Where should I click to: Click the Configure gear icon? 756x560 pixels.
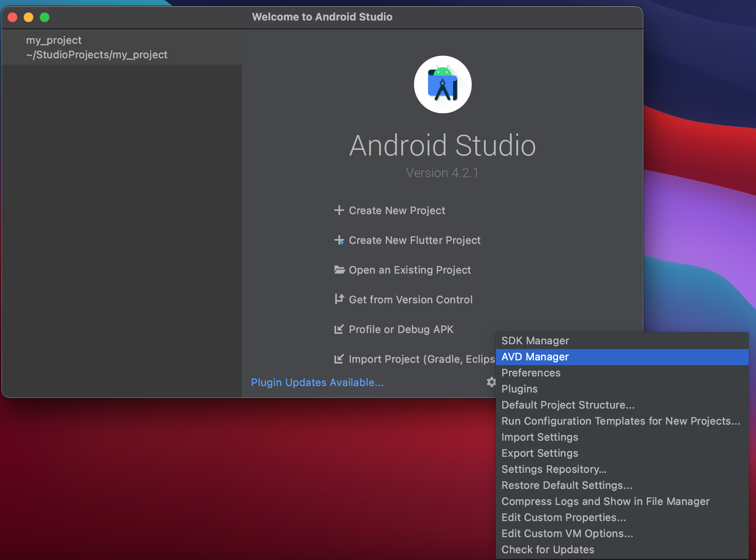tap(491, 382)
